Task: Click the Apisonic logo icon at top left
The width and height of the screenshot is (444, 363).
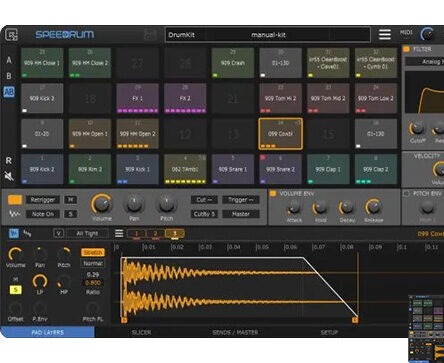Action: 11,35
